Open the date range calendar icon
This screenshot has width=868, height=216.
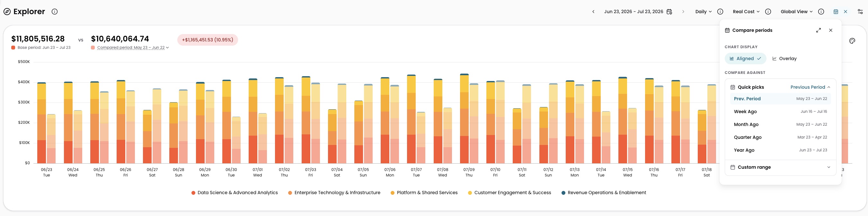pyautogui.click(x=669, y=12)
